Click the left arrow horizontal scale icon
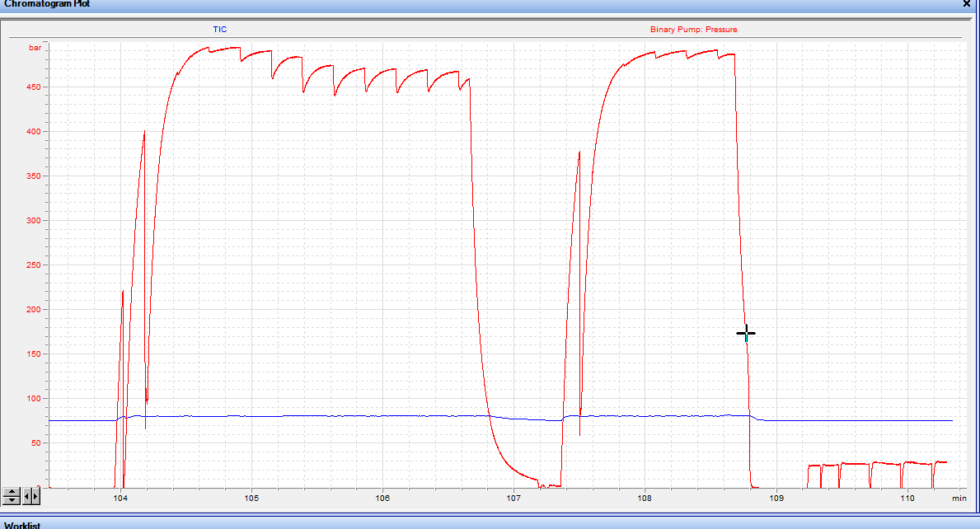This screenshot has height=529, width=980. coord(27,496)
